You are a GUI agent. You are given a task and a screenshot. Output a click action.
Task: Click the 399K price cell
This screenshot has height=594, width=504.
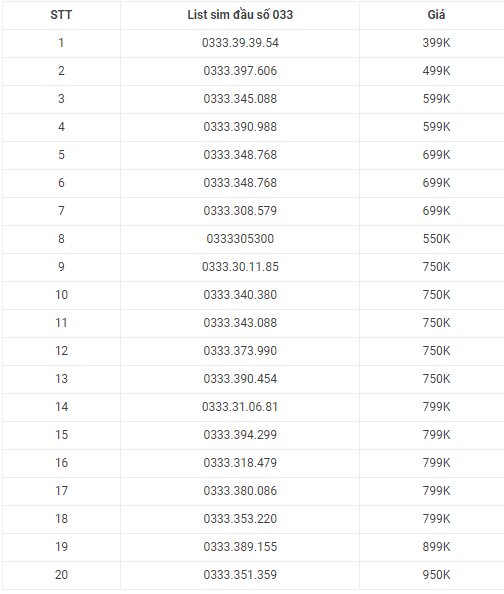(x=436, y=43)
